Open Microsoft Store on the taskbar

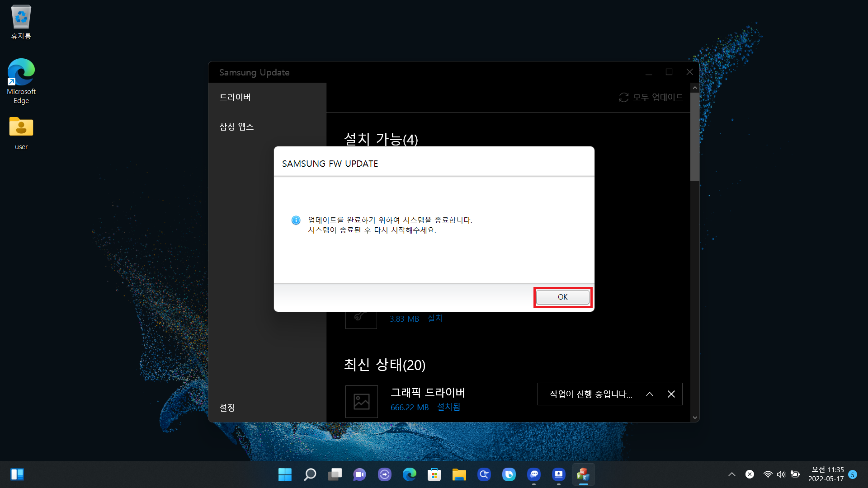coord(434,474)
